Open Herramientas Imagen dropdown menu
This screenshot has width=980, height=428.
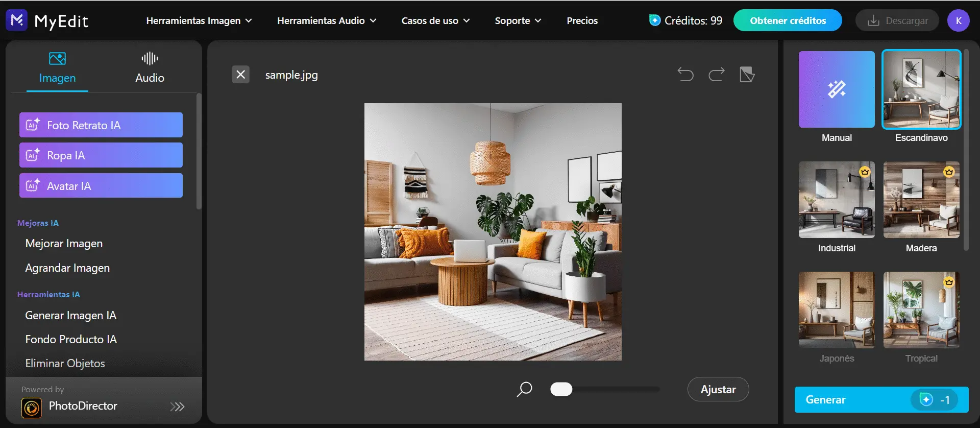199,20
